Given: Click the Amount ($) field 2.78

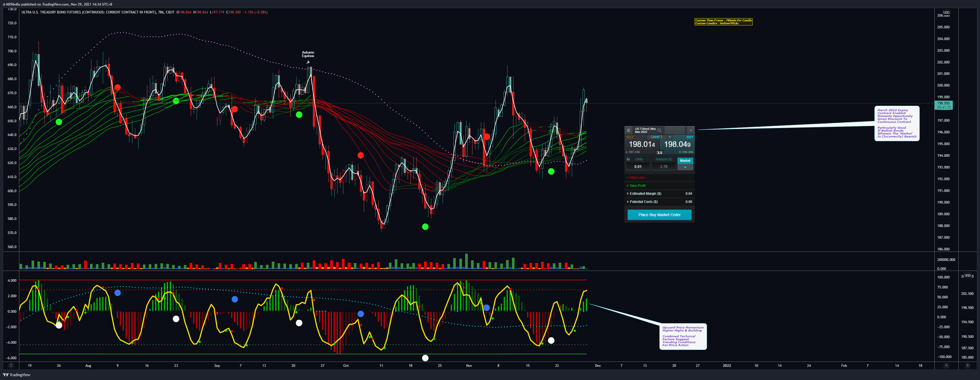Looking at the screenshot, I should (x=664, y=167).
